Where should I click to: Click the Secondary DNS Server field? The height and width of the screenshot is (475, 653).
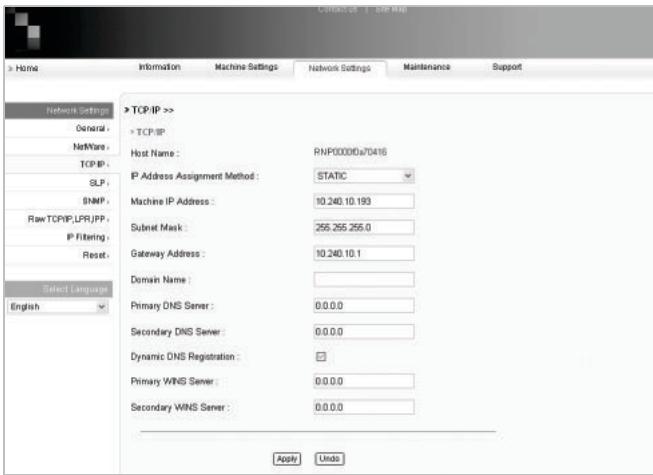coord(364,332)
